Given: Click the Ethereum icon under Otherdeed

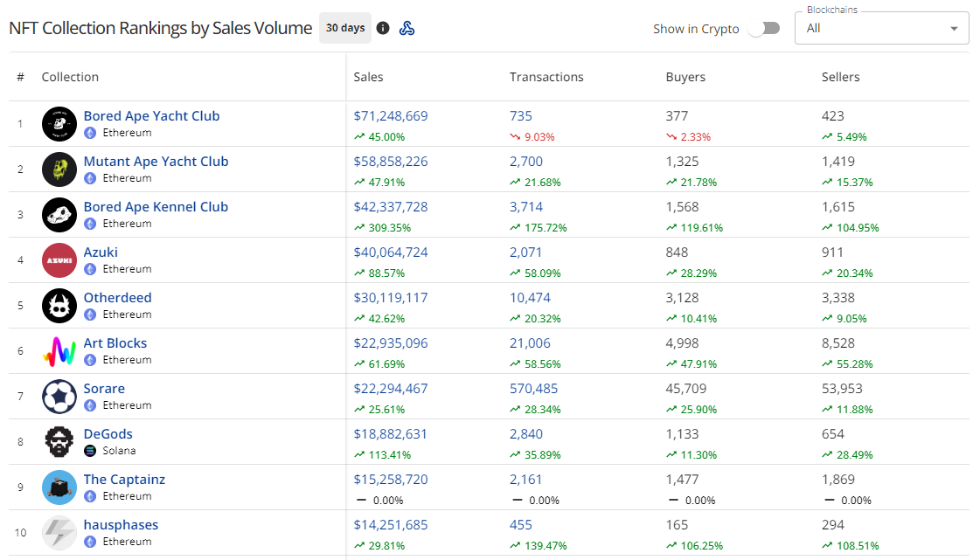Looking at the screenshot, I should (x=90, y=315).
